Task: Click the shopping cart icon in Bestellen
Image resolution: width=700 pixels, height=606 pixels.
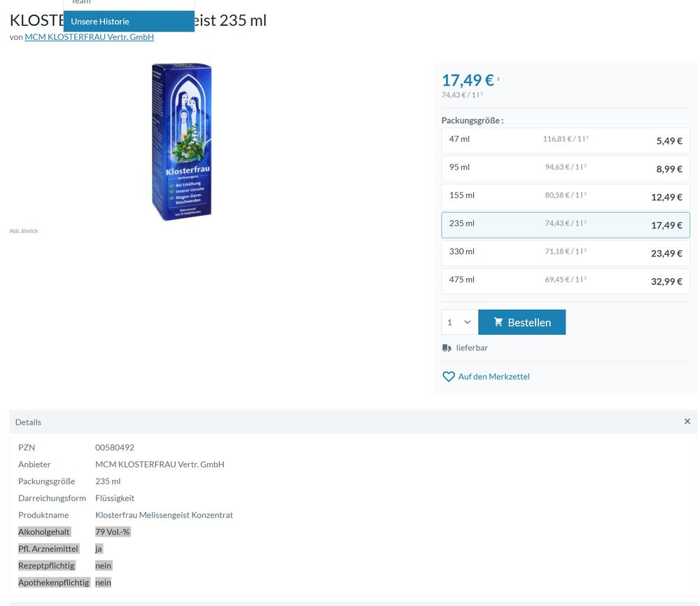Action: pyautogui.click(x=498, y=322)
